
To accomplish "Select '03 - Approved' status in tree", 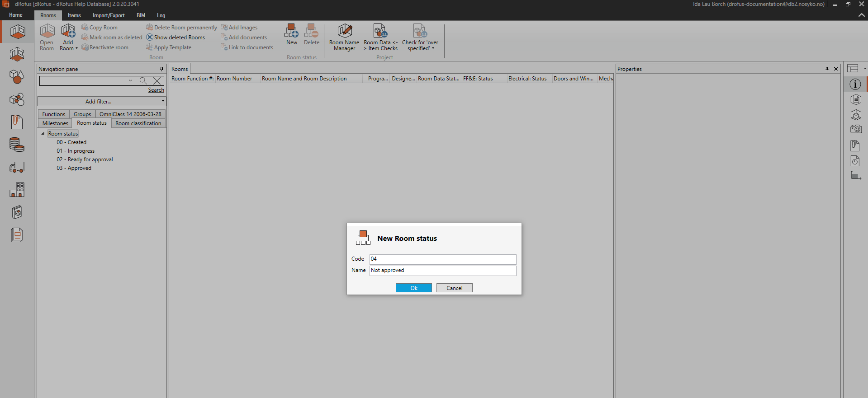I will point(74,168).
